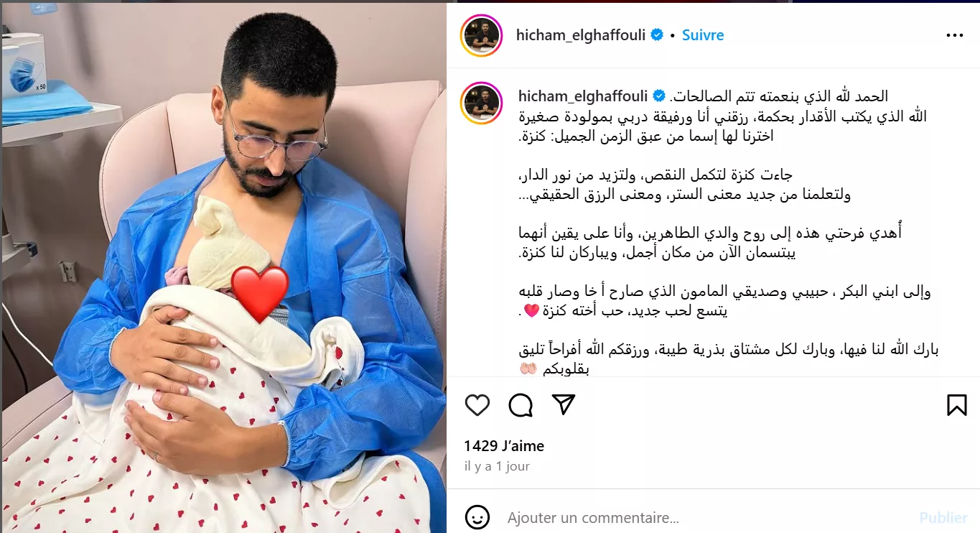980x533 pixels.
Task: Open the comment bubble icon
Action: (521, 405)
